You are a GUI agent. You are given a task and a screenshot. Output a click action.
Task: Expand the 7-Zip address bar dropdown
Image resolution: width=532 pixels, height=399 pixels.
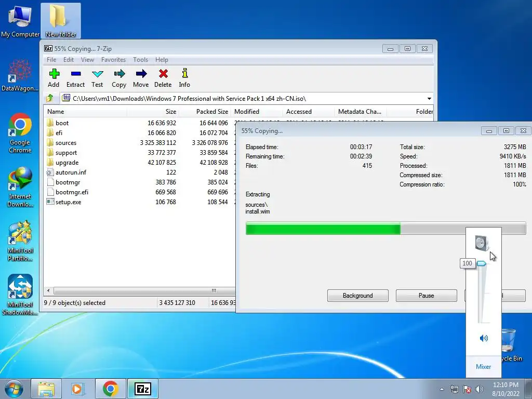coord(429,99)
